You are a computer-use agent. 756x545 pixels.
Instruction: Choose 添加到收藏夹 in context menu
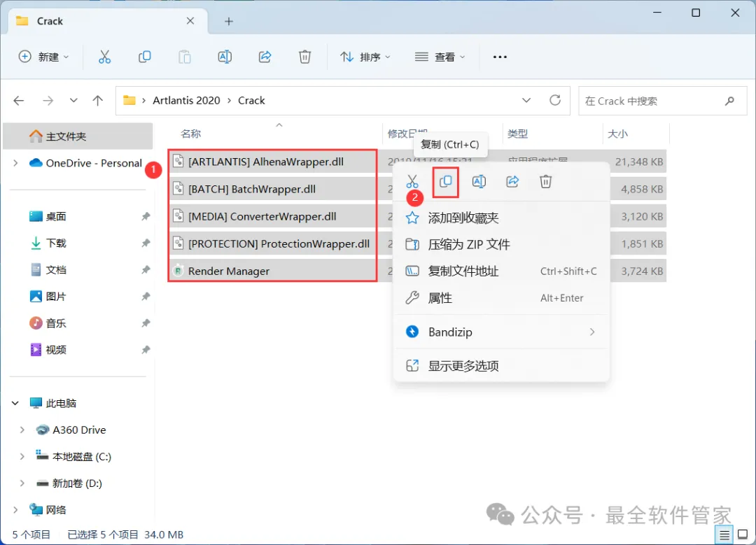[x=501, y=218]
